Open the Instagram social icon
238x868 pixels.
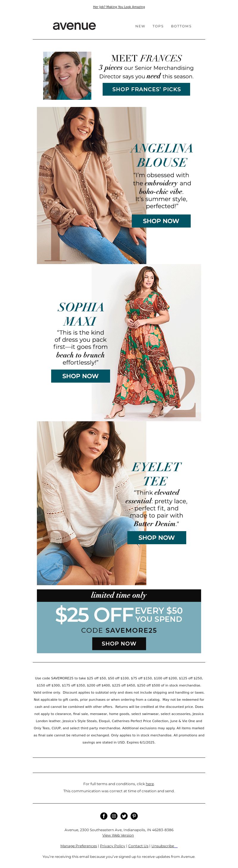pyautogui.click(x=114, y=816)
